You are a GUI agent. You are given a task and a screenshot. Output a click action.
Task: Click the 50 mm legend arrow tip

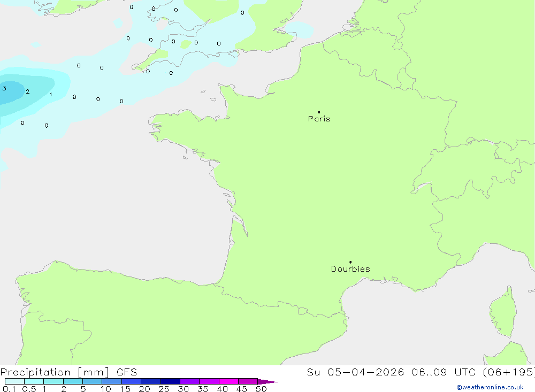pos(267,381)
